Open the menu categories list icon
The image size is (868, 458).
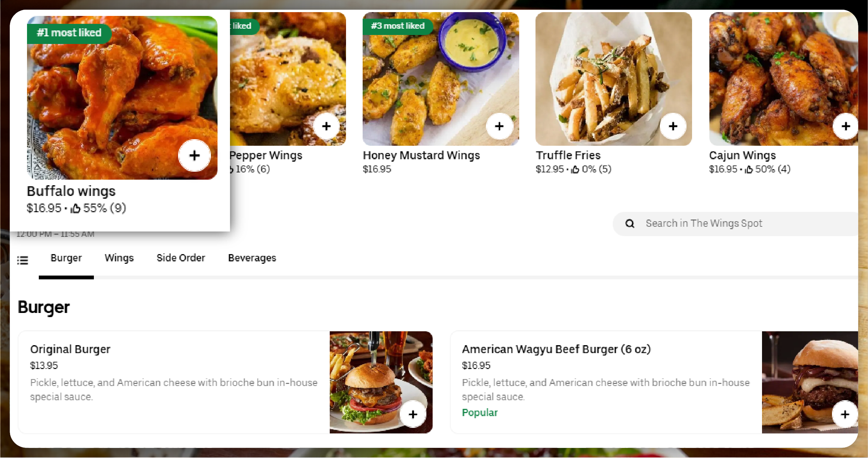tap(23, 260)
